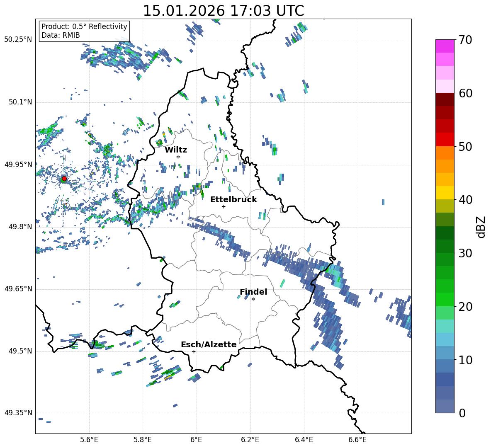
Task: Click the Product 0.5° Reflectivity info box
Action: click(x=84, y=31)
